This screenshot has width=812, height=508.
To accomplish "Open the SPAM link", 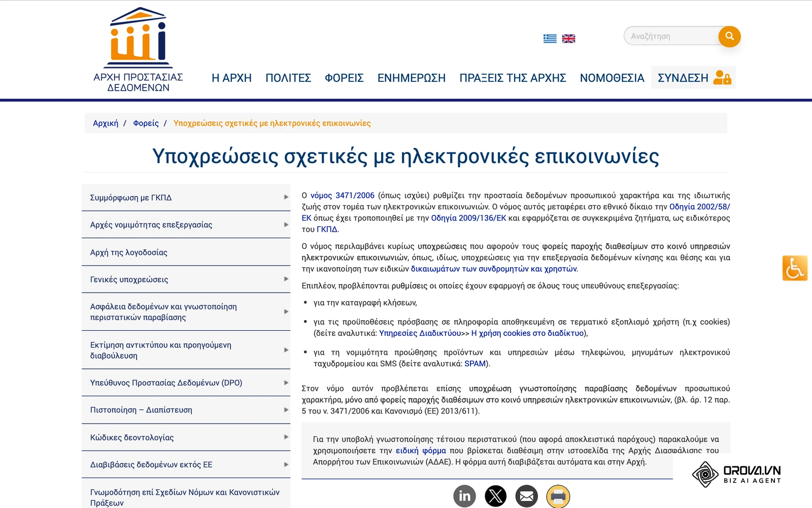I will (x=475, y=364).
